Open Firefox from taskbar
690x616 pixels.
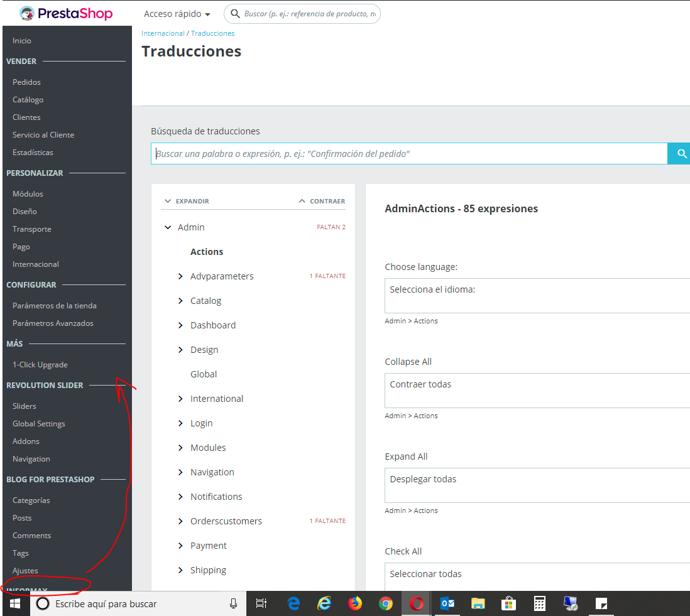(354, 603)
